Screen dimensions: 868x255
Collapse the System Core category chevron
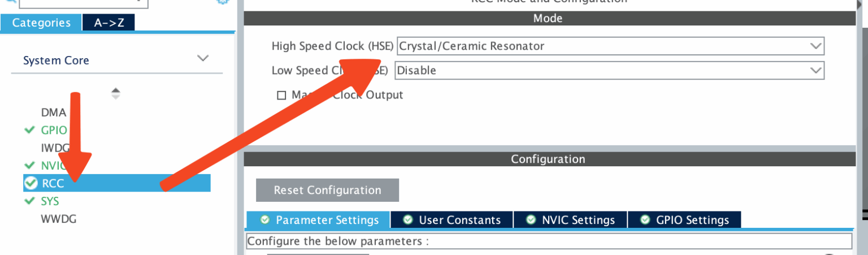click(x=203, y=59)
